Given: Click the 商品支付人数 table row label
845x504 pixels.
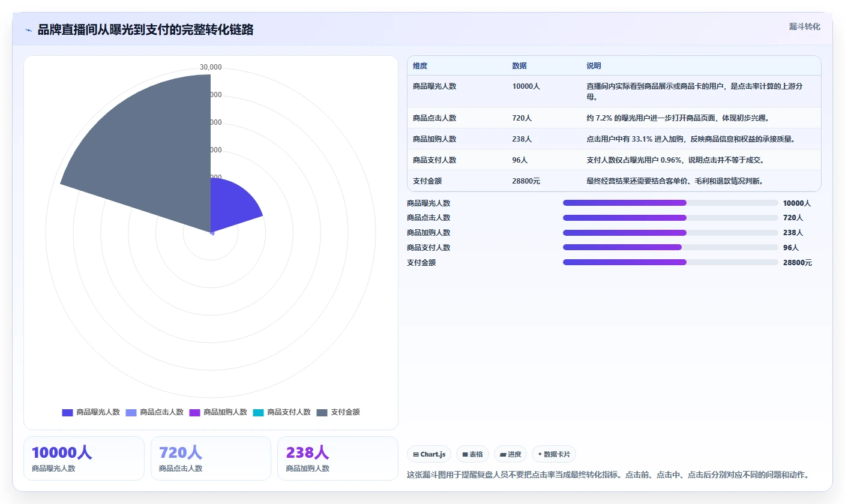Looking at the screenshot, I should point(435,160).
